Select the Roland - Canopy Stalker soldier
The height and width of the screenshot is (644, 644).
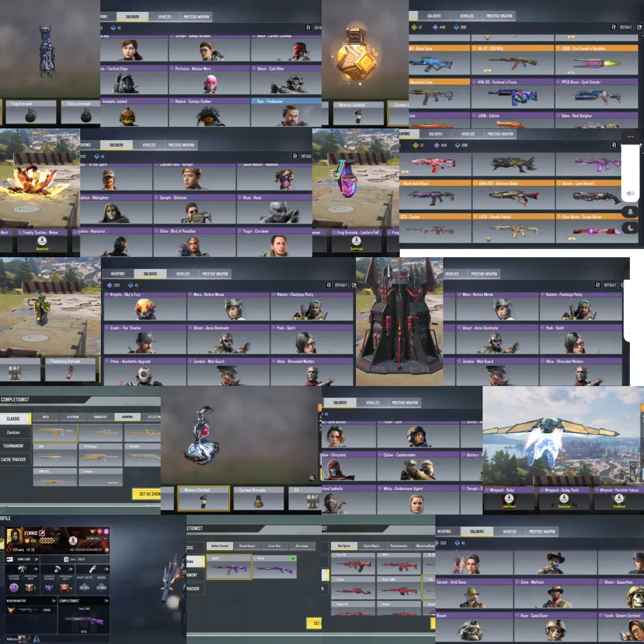pyautogui.click(x=210, y=112)
